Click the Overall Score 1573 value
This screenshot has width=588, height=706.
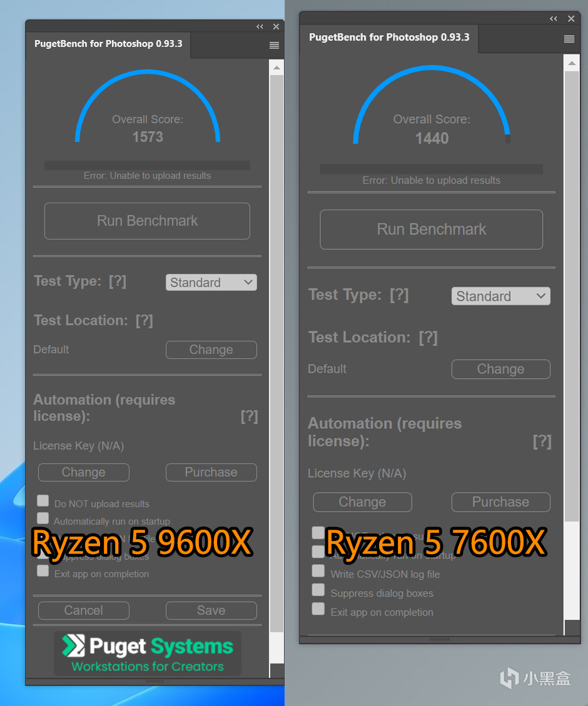click(x=148, y=137)
